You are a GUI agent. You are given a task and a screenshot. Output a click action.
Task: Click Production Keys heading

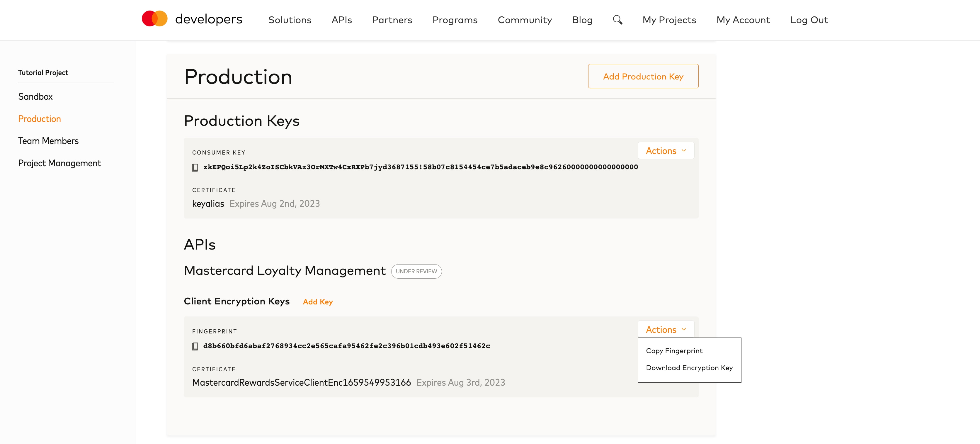(241, 121)
